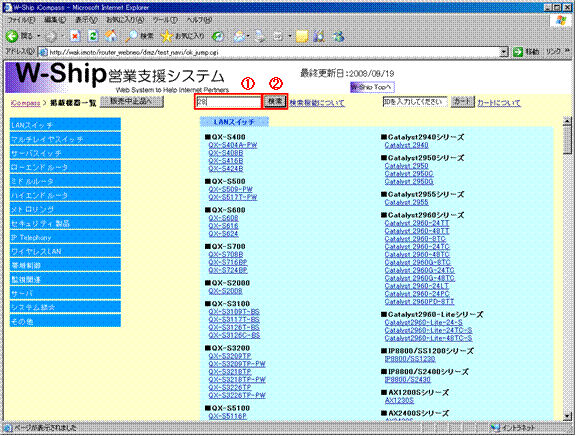This screenshot has height=436, width=576.
Task: Click the W-Ship Topへ button
Action: (372, 87)
